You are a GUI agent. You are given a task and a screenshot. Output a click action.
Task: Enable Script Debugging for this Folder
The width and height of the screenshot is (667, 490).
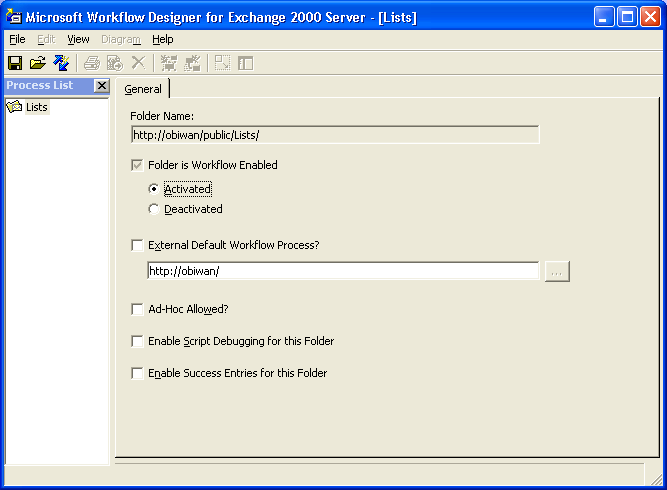[x=137, y=342]
